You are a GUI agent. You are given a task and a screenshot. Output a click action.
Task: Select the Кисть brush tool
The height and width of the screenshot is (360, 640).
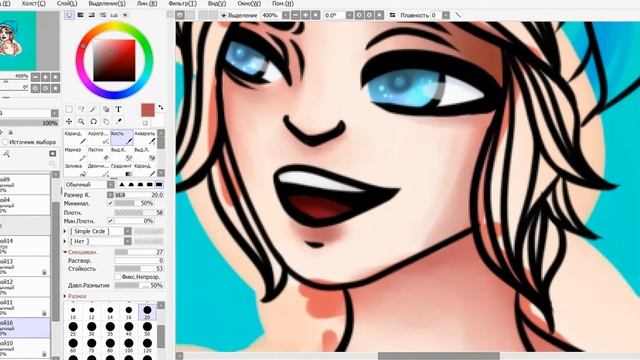point(122,138)
